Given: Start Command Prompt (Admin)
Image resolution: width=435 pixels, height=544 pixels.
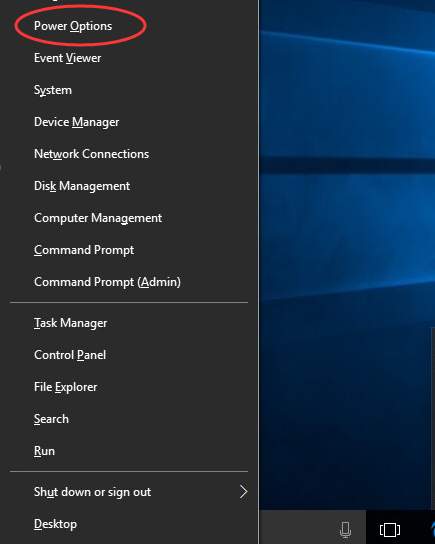Looking at the screenshot, I should click(x=129, y=282).
